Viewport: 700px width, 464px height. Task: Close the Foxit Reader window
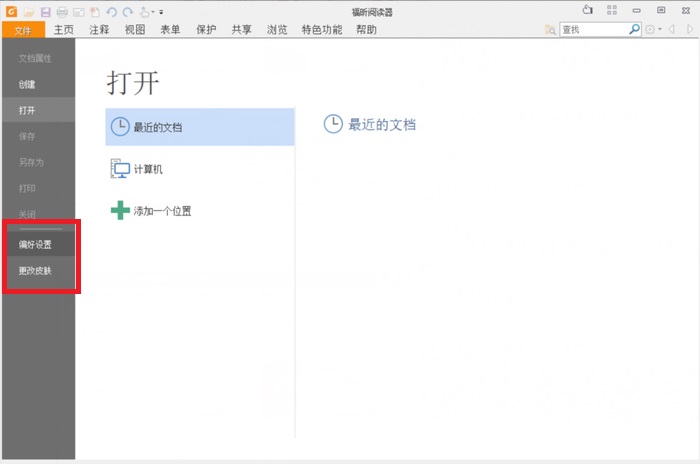(686, 10)
